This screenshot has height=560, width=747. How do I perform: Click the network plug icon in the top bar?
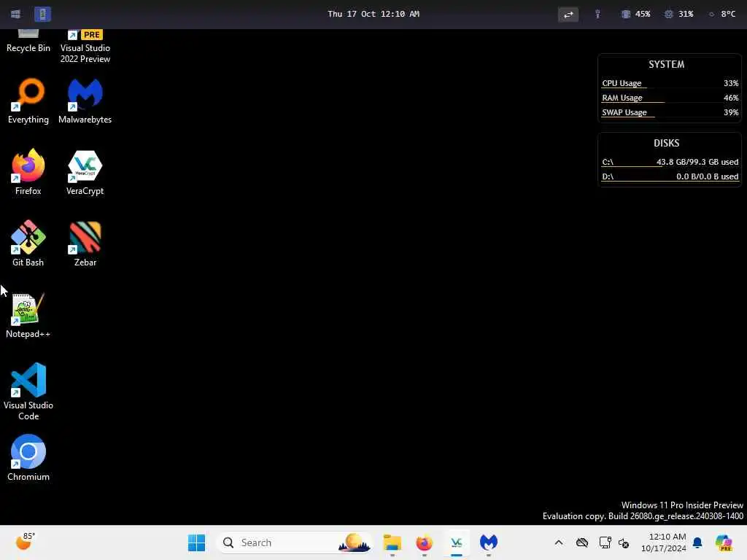(x=597, y=15)
